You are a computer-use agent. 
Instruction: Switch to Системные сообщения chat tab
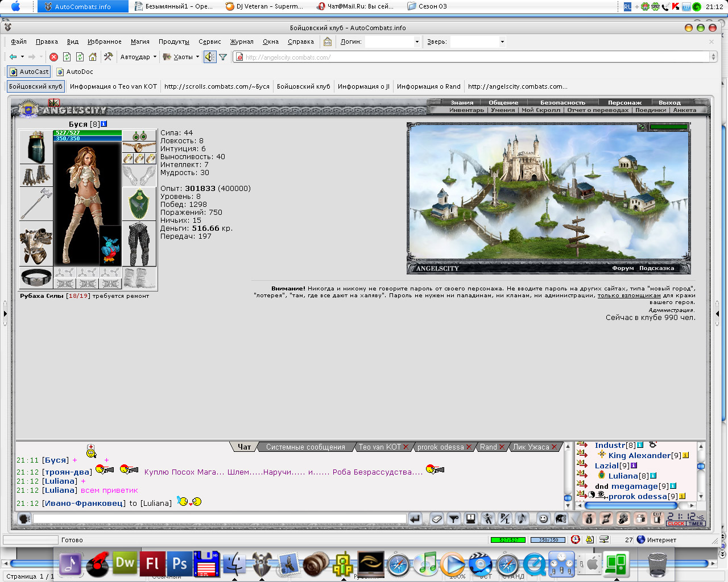pos(305,447)
